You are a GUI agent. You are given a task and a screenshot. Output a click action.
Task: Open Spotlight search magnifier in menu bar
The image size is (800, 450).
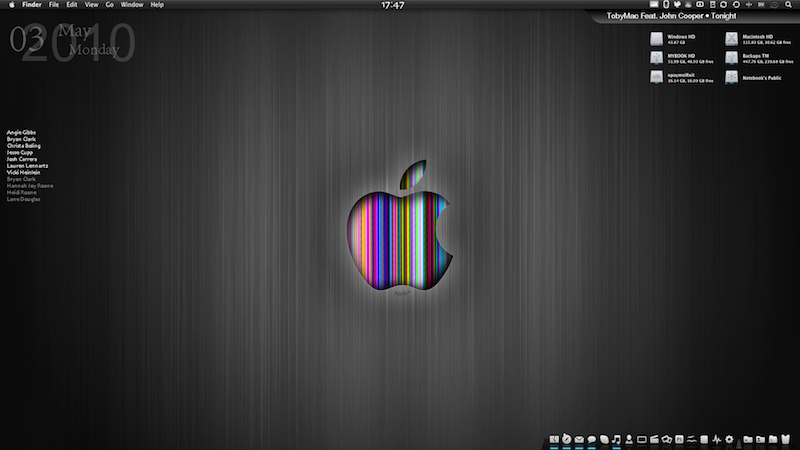pos(788,5)
